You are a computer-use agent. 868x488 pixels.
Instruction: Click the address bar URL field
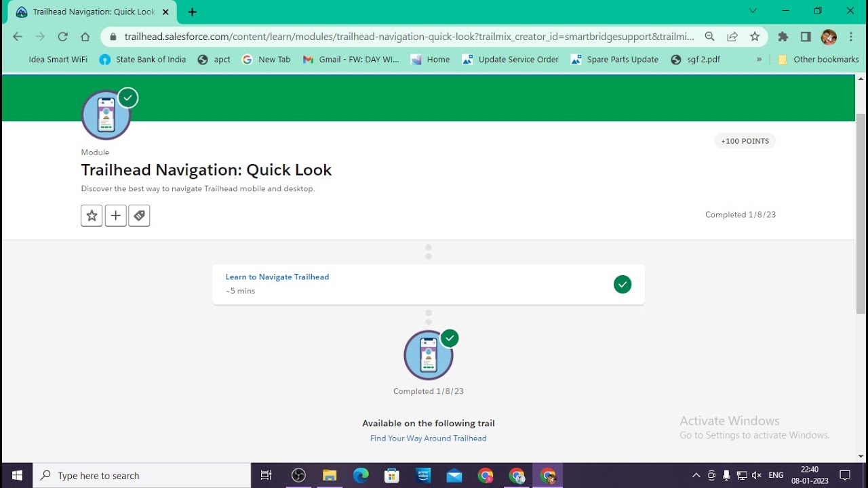point(409,37)
